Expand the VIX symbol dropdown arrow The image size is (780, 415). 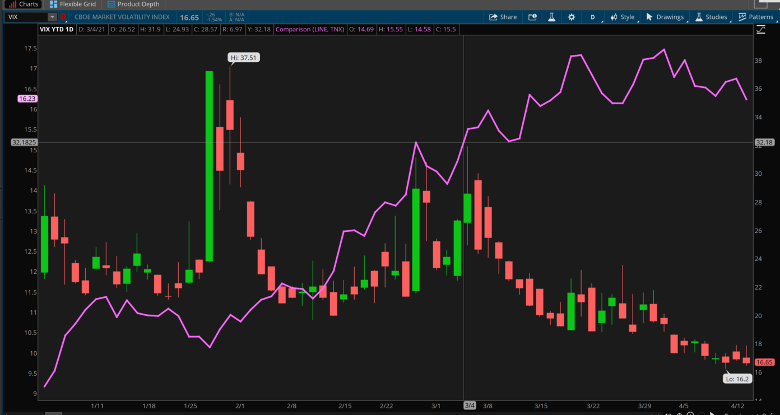[x=52, y=17]
